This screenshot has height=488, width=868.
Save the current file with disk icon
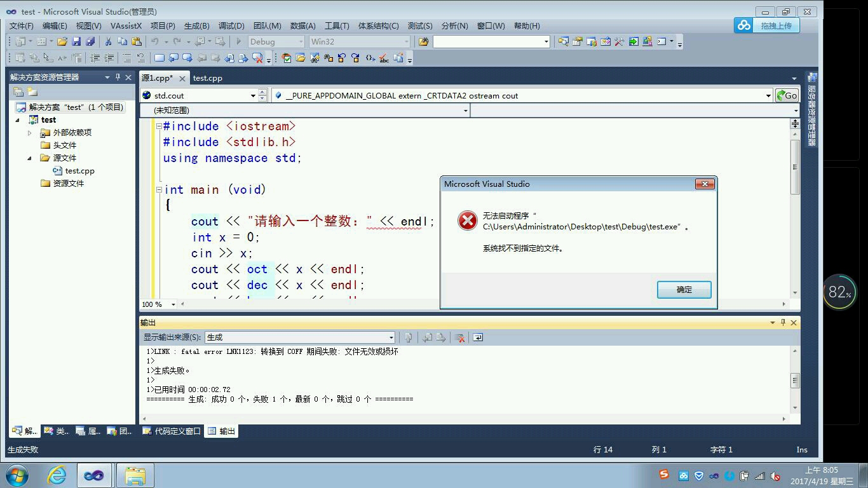tap(76, 41)
